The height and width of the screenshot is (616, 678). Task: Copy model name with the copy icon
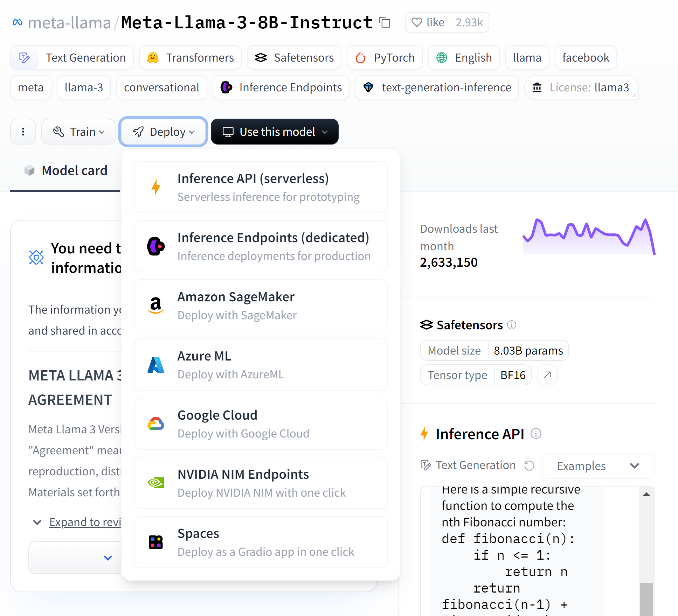click(x=385, y=22)
